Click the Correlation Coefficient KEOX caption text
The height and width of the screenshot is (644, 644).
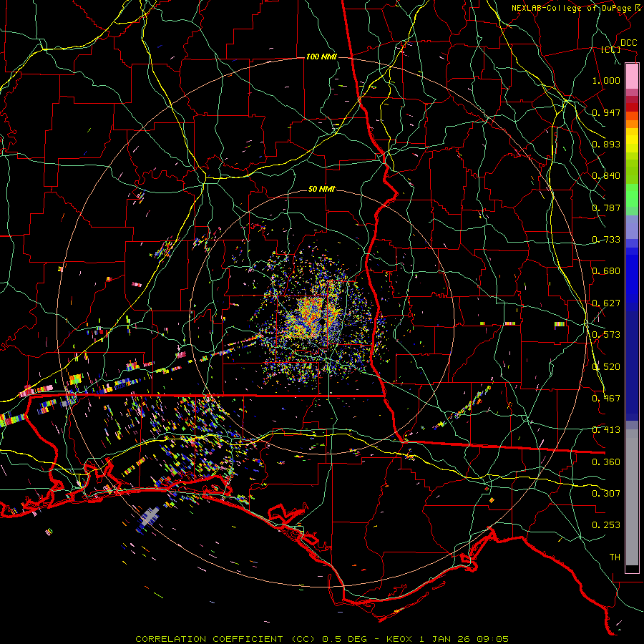point(322,639)
